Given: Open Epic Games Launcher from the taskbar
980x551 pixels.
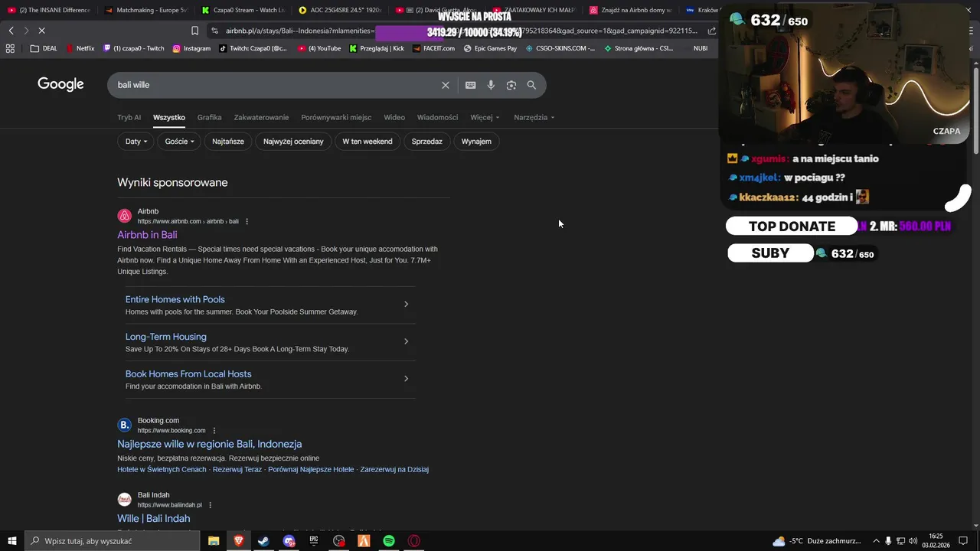Looking at the screenshot, I should [314, 541].
